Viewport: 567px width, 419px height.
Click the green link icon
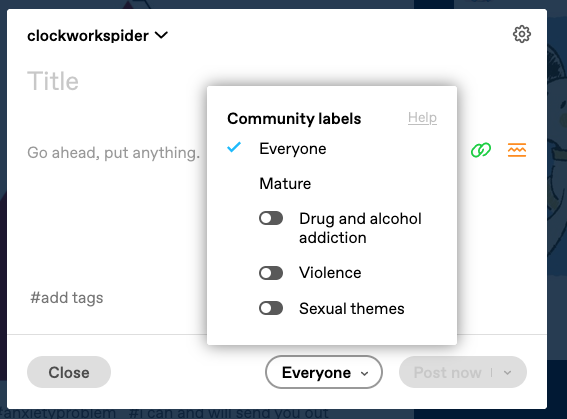(x=481, y=150)
